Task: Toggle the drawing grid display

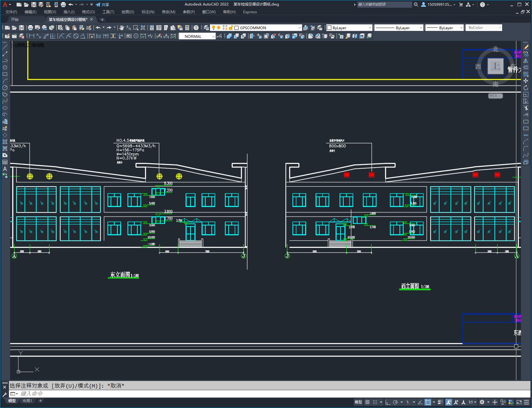Action: (367, 402)
